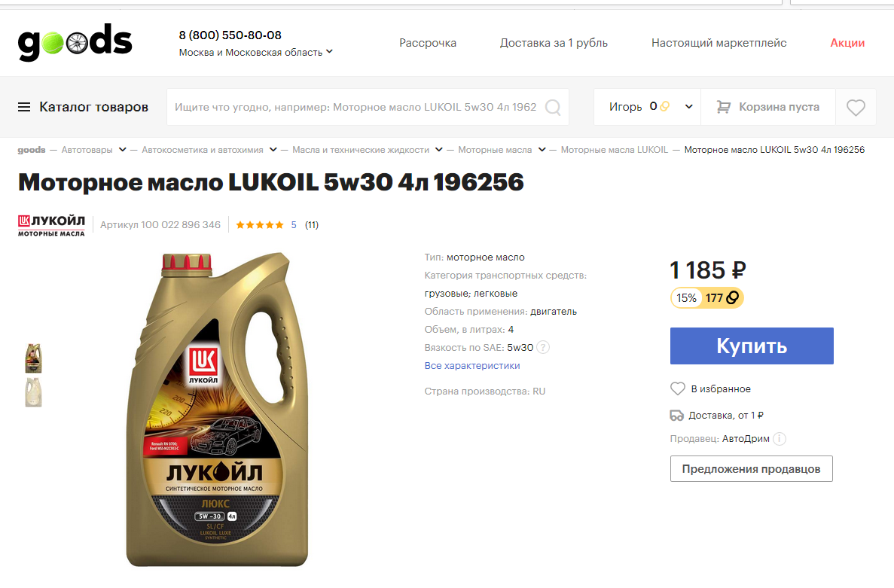The height and width of the screenshot is (588, 894).
Task: Click the Лукойл brand logo
Action: 51,225
